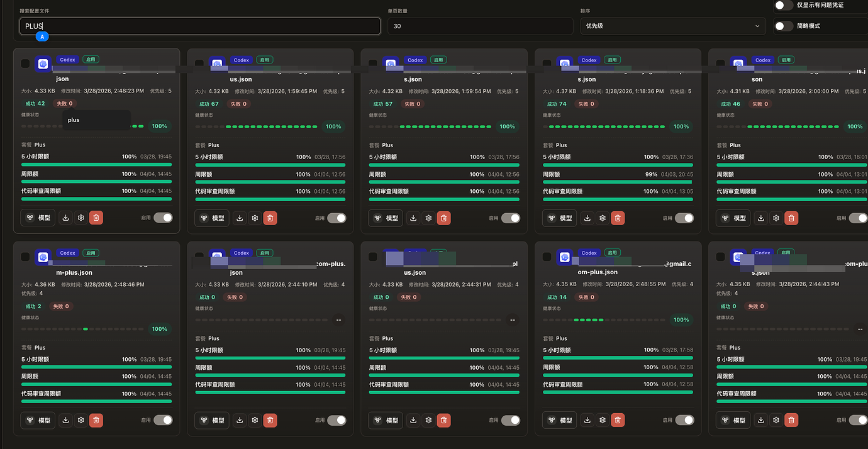868x449 pixels.
Task: Click the 成功 14 badge
Action: pyautogui.click(x=556, y=297)
